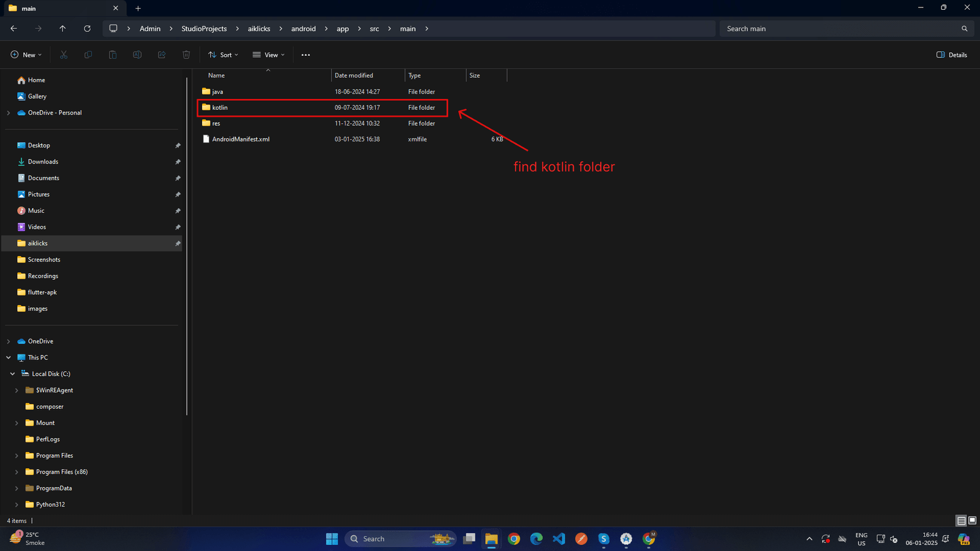Viewport: 980px width, 551px height.
Task: Go up one directory level
Action: click(x=62, y=29)
